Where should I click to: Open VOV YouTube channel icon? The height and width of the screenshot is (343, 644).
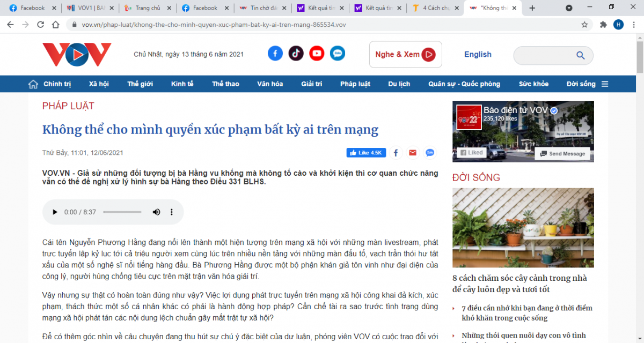click(x=317, y=54)
